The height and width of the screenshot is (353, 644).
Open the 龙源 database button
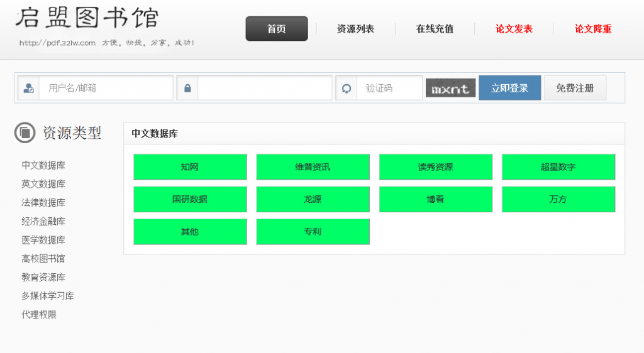(313, 199)
